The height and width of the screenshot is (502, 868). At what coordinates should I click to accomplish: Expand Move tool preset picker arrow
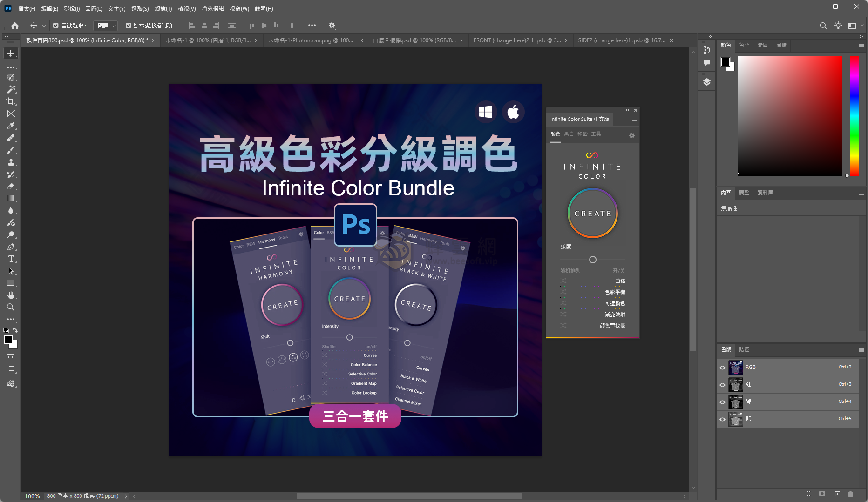pyautogui.click(x=44, y=26)
